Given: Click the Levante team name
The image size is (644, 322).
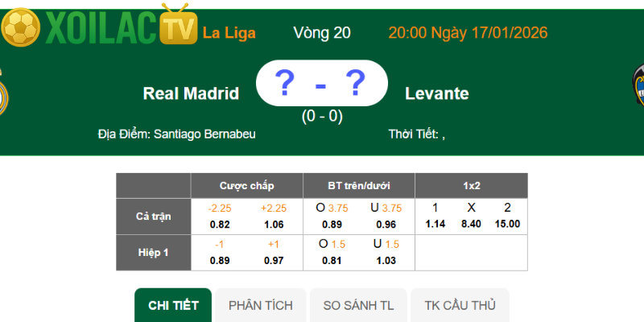Looking at the screenshot, I should (437, 93).
